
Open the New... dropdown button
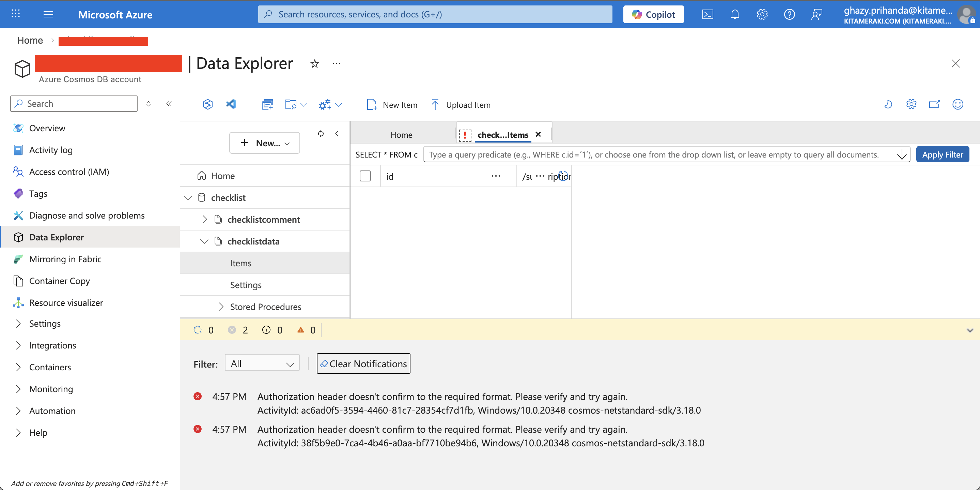264,143
